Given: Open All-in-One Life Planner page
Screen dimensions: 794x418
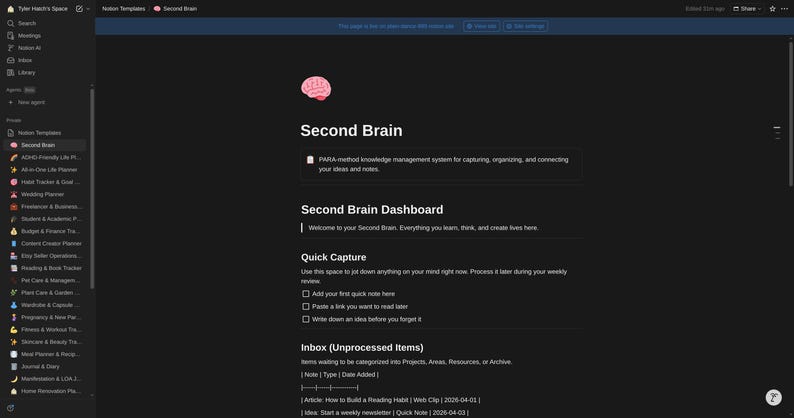Looking at the screenshot, I should (x=46, y=170).
